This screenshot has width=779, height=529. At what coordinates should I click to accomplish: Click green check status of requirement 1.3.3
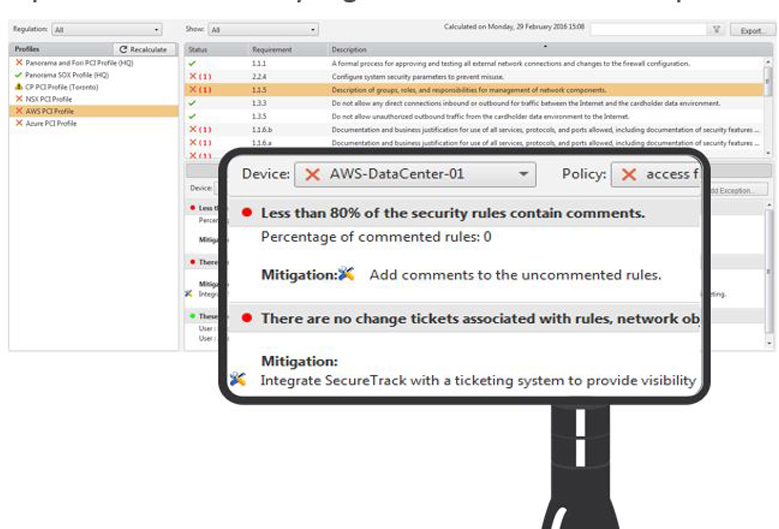(192, 103)
